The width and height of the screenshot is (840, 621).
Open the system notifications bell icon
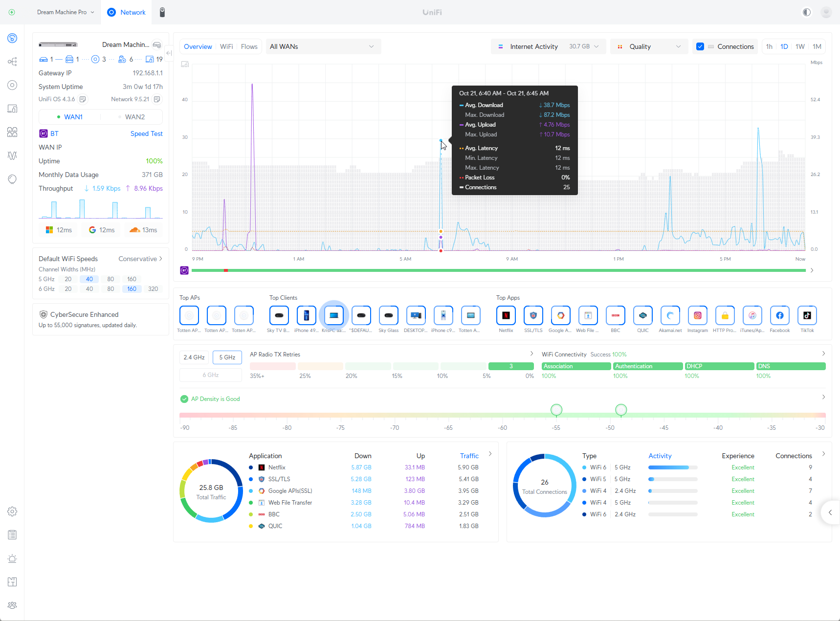tap(12, 558)
